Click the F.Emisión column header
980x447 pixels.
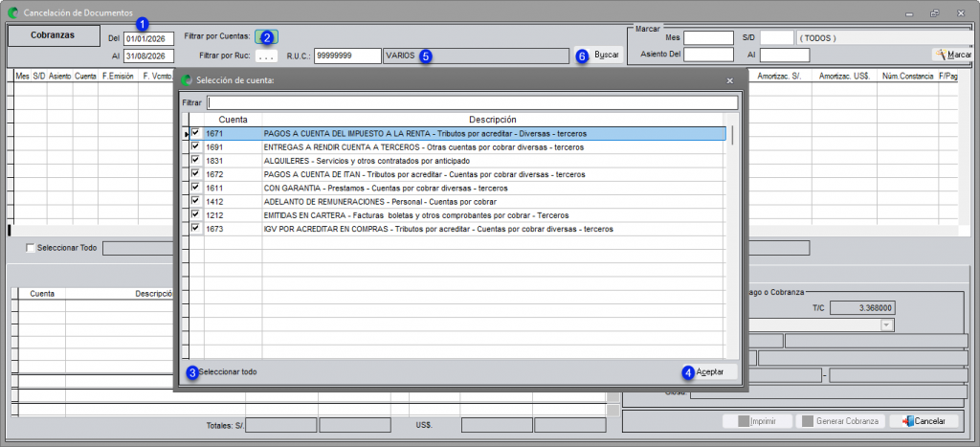click(118, 77)
